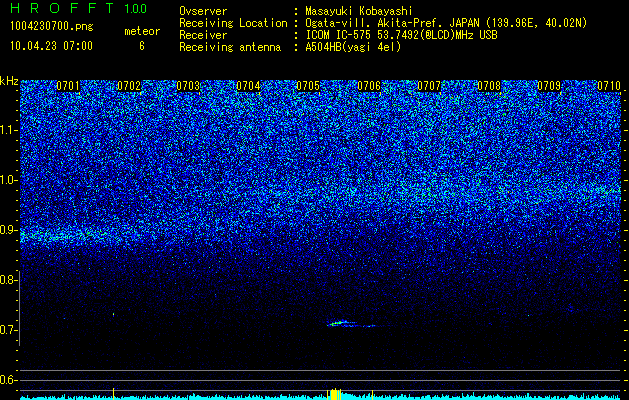Click the 0703 time marker
Image resolution: width=629 pixels, height=400 pixels.
point(188,86)
